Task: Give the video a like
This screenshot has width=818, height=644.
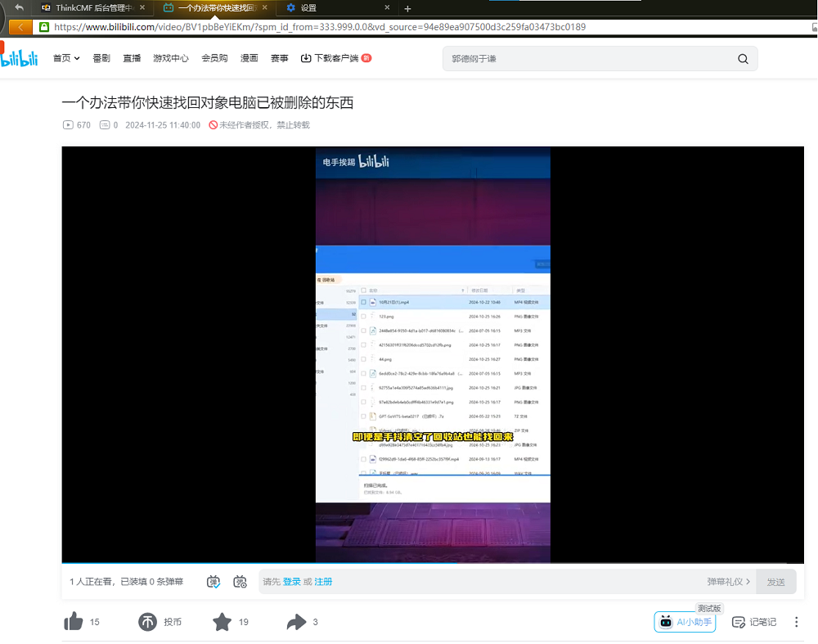Action: 73,621
